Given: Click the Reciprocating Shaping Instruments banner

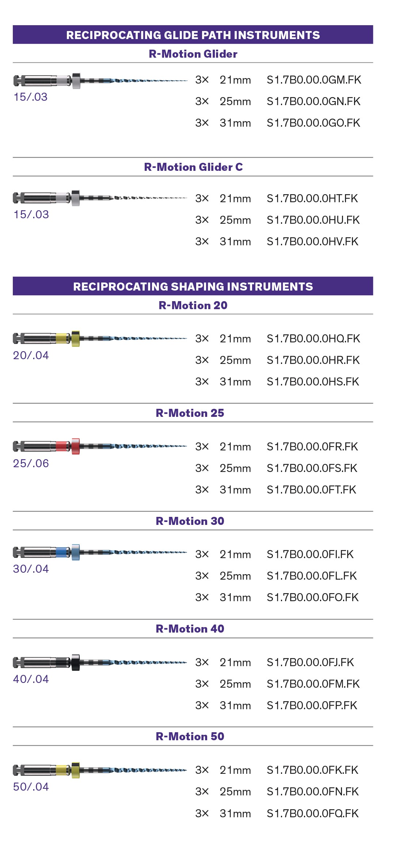Looking at the screenshot, I should coord(193,286).
